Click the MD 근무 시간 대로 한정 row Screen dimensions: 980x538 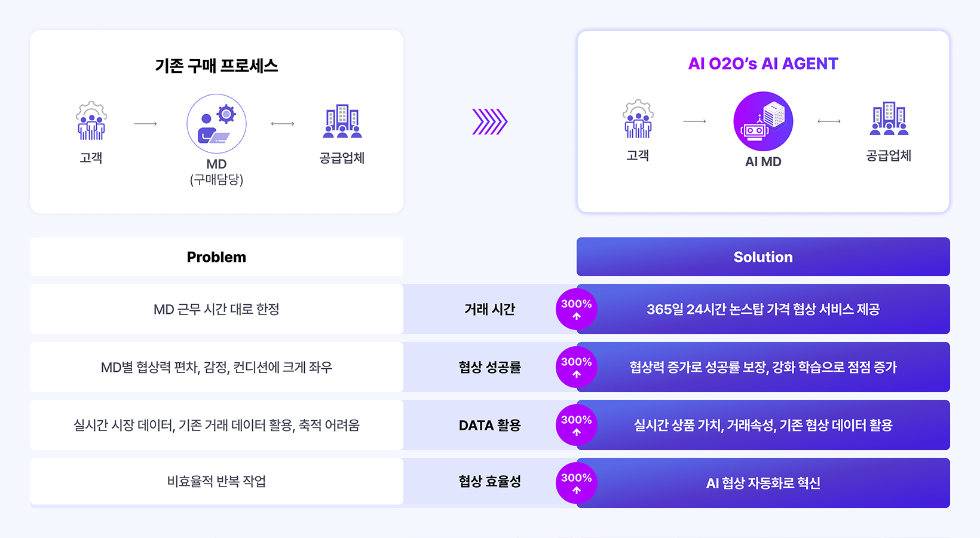pos(216,309)
